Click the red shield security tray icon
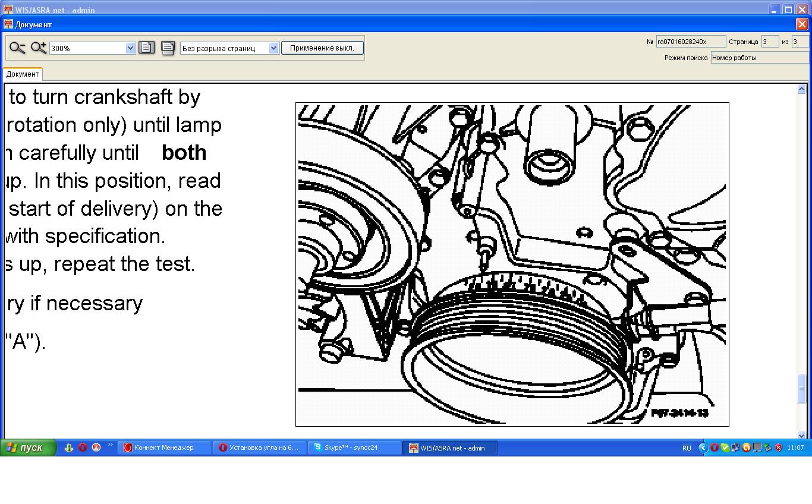 778,448
